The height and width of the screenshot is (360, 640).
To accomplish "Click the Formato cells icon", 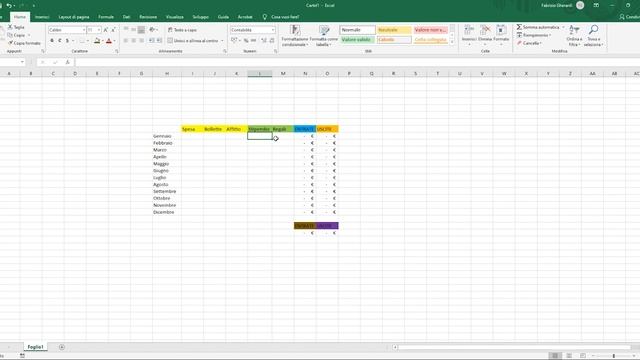I will click(x=501, y=30).
